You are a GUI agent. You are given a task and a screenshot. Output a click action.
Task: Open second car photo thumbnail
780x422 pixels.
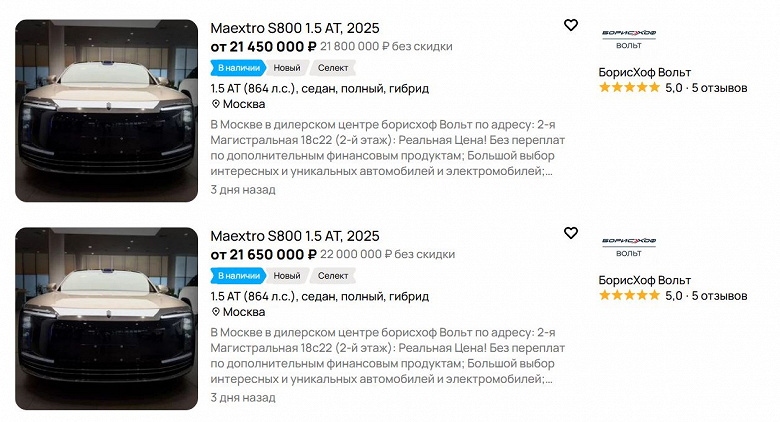click(106, 318)
